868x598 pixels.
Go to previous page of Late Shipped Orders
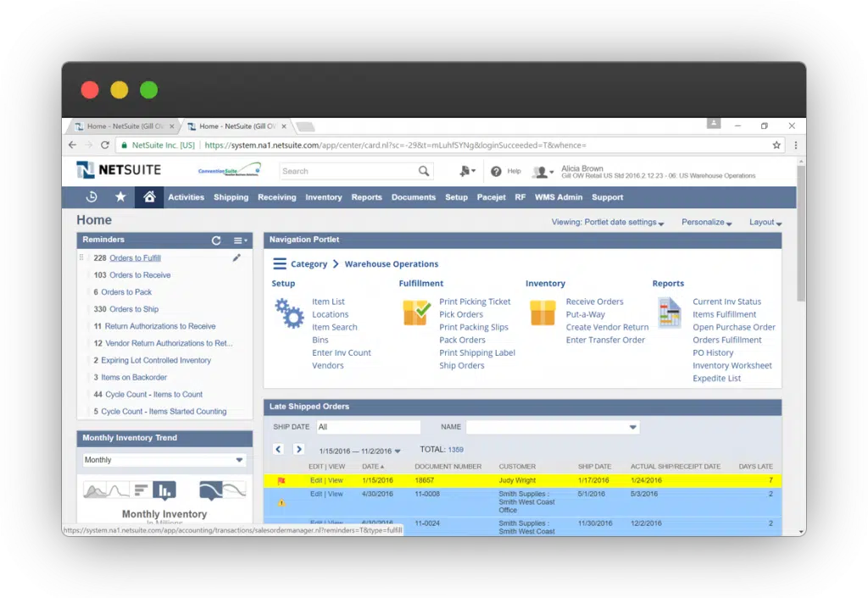[x=278, y=449]
